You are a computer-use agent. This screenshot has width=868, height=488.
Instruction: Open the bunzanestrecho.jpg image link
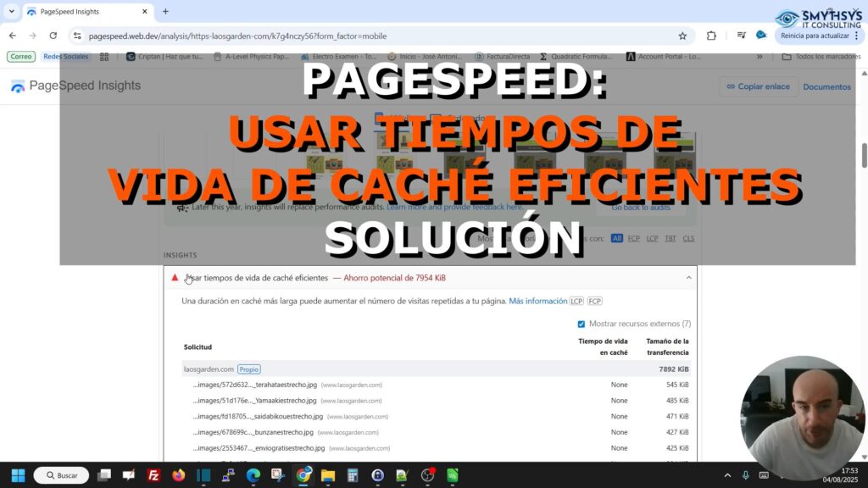tap(253, 432)
